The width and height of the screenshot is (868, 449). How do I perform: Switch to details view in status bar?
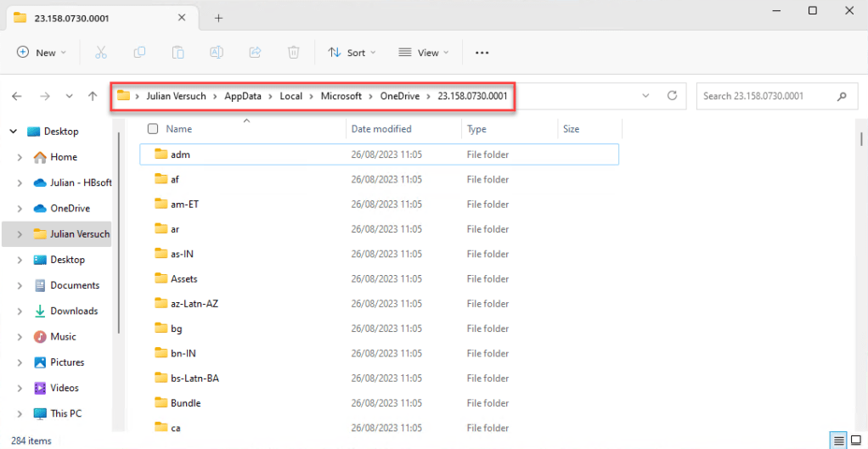pos(838,441)
